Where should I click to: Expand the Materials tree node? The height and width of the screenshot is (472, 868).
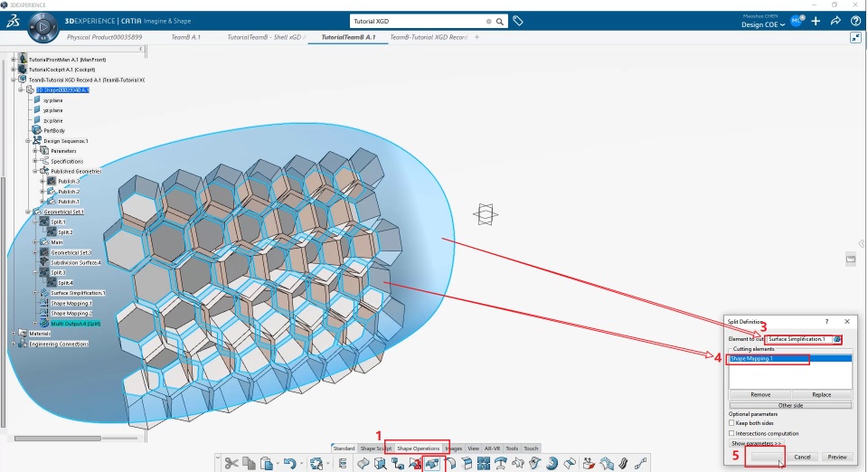tap(14, 334)
